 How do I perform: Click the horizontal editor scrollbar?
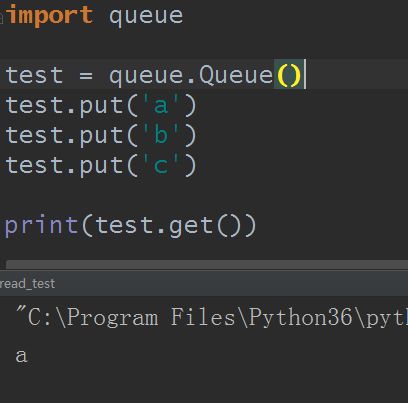pyautogui.click(x=207, y=265)
